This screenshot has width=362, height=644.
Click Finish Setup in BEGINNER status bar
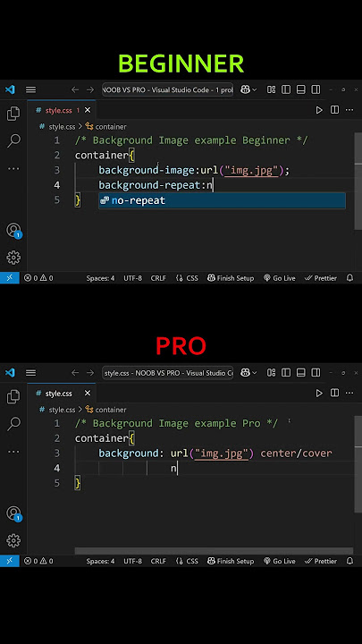click(x=231, y=278)
